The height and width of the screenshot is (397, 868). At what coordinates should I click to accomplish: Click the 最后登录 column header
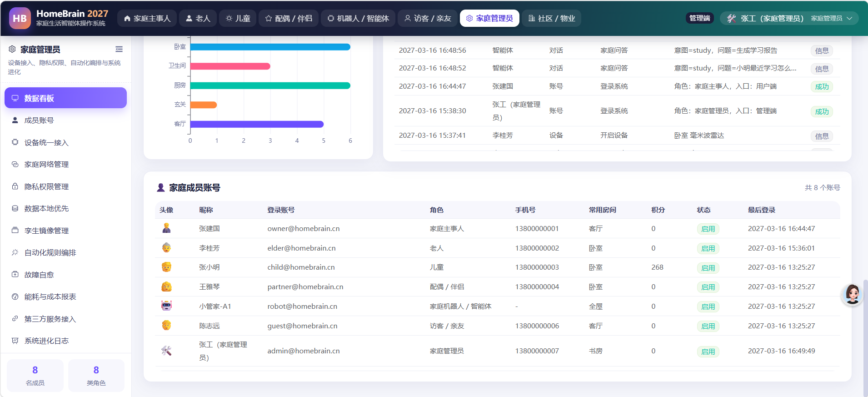click(762, 210)
